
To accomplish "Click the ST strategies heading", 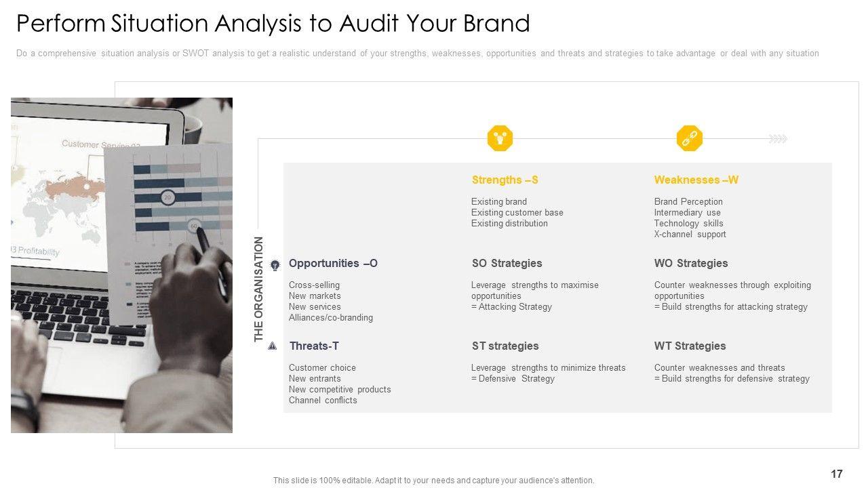I will pos(505,346).
